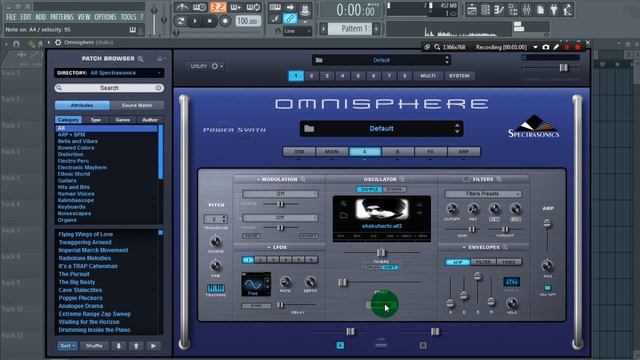Open the Directory All Spectrasonics dropdown
Screen dimensions: 640x360
pos(109,73)
